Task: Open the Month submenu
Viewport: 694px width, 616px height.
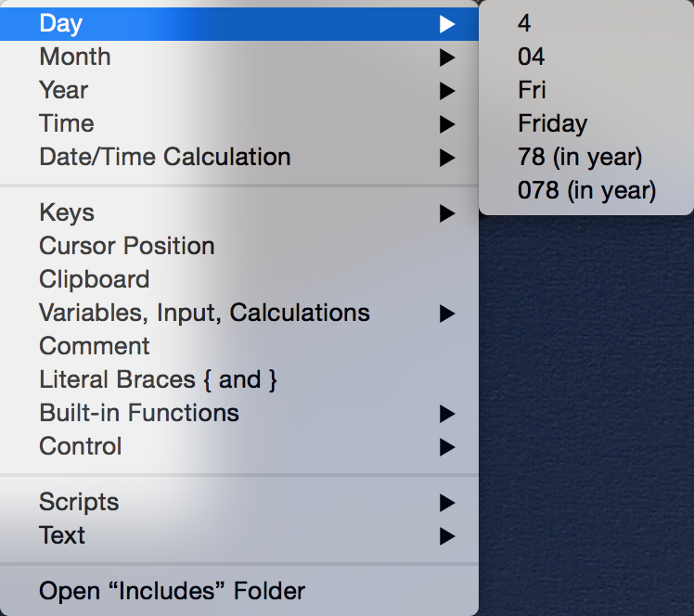Action: [239, 58]
